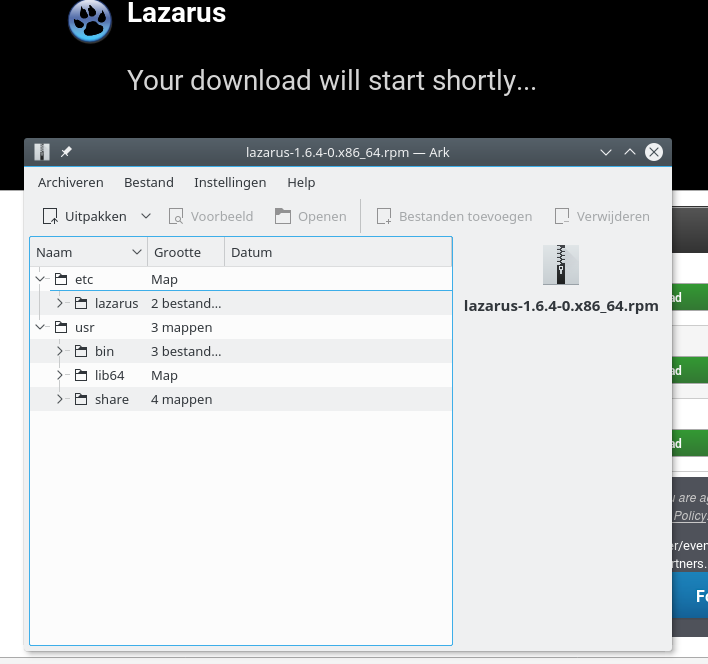
Task: Click the Verwijderen toolbar button
Action: pos(602,216)
